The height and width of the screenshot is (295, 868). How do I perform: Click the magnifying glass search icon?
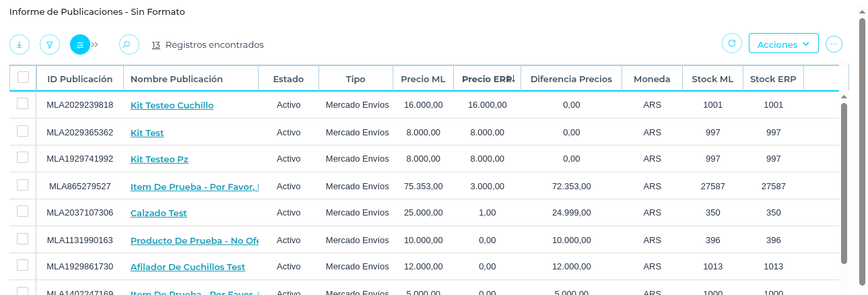[128, 44]
